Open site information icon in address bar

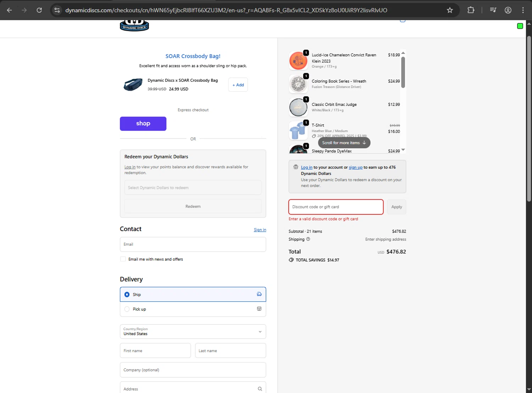coord(57,10)
